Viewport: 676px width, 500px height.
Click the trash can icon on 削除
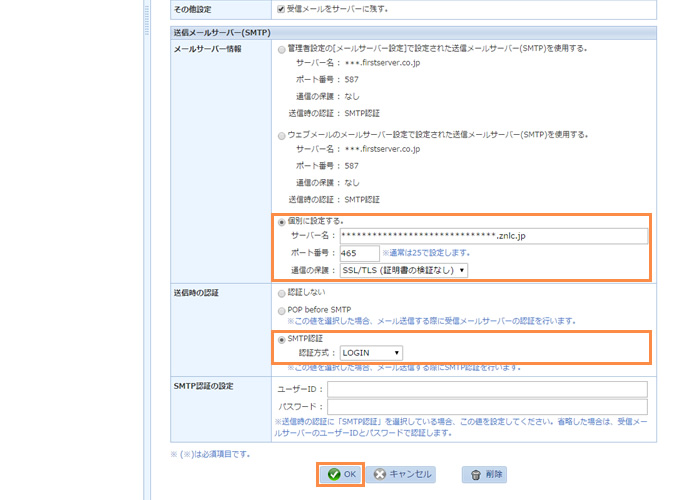tap(476, 475)
